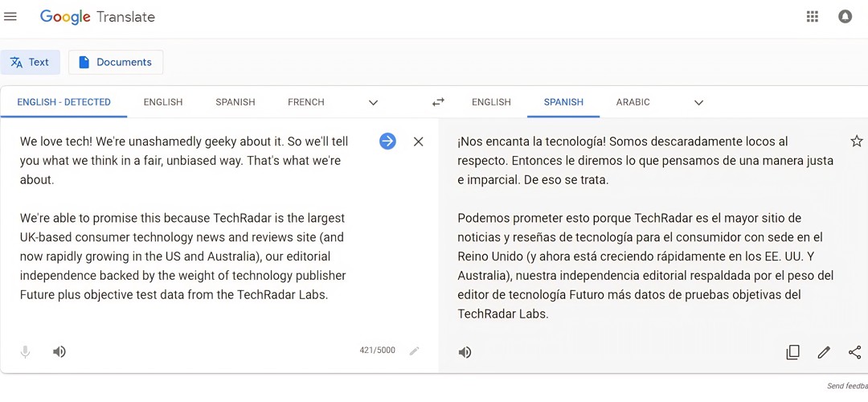Click the Google account avatar
This screenshot has height=402, width=868.
tap(845, 17)
